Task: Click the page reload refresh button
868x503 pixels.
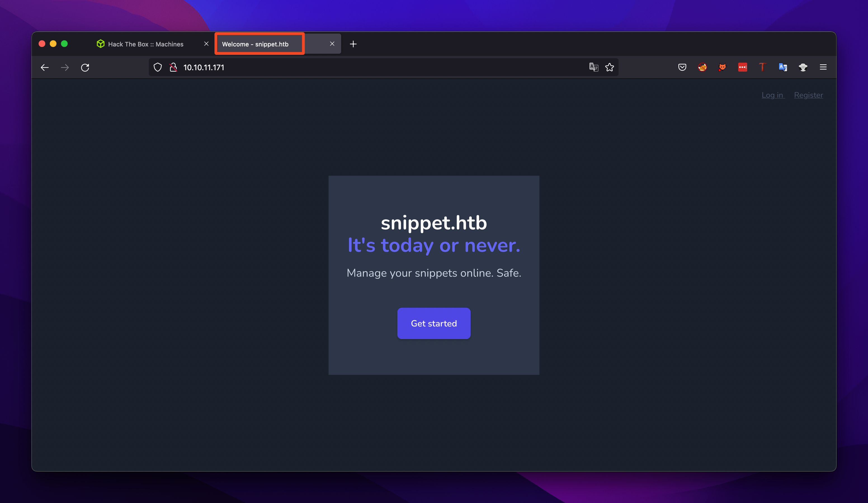Action: tap(86, 67)
